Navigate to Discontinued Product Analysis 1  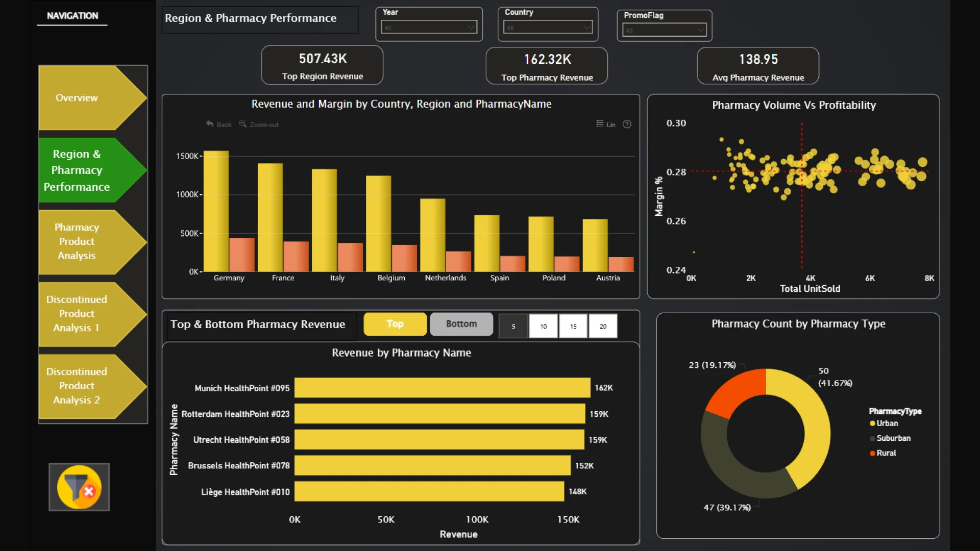78,314
